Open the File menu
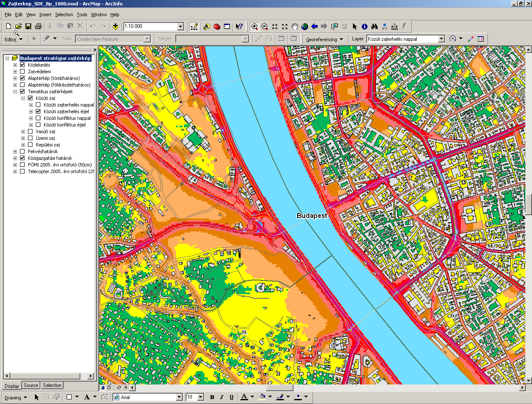The height and width of the screenshot is (404, 532). click(8, 15)
